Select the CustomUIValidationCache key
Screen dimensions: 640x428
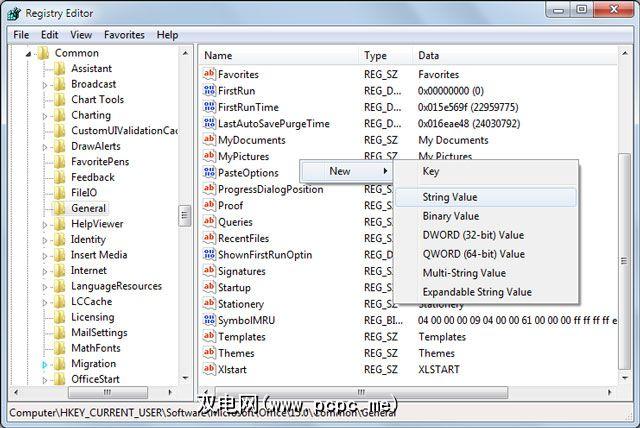click(x=124, y=131)
